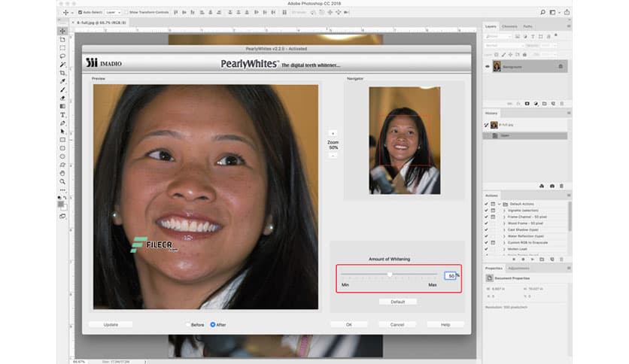Click the Quick Mask mode icon
This screenshot has width=629, height=364.
point(62,217)
